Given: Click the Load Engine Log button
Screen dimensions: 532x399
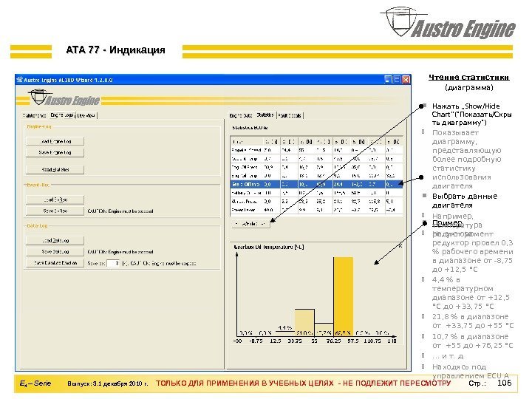Looking at the screenshot, I should [x=55, y=141].
